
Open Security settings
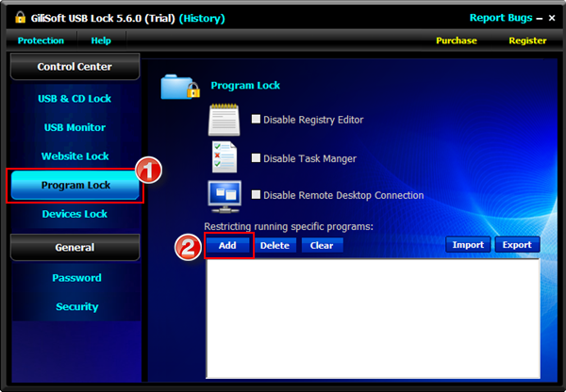click(x=77, y=306)
